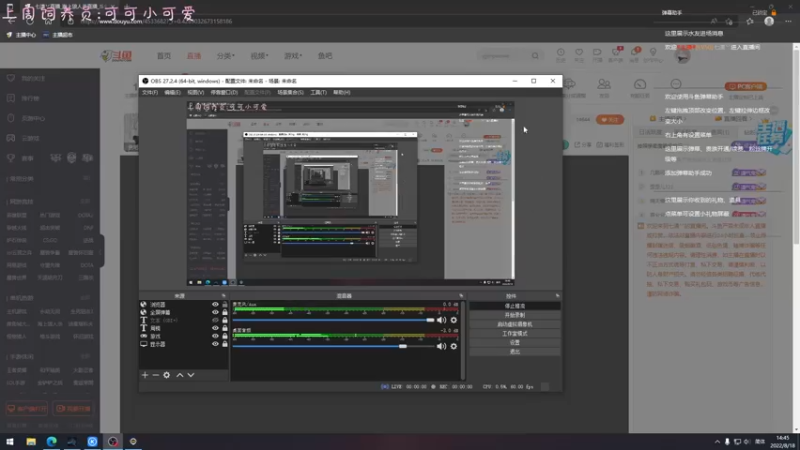Show hidden system tray icons chevron
The width and height of the screenshot is (800, 450).
pyautogui.click(x=717, y=442)
